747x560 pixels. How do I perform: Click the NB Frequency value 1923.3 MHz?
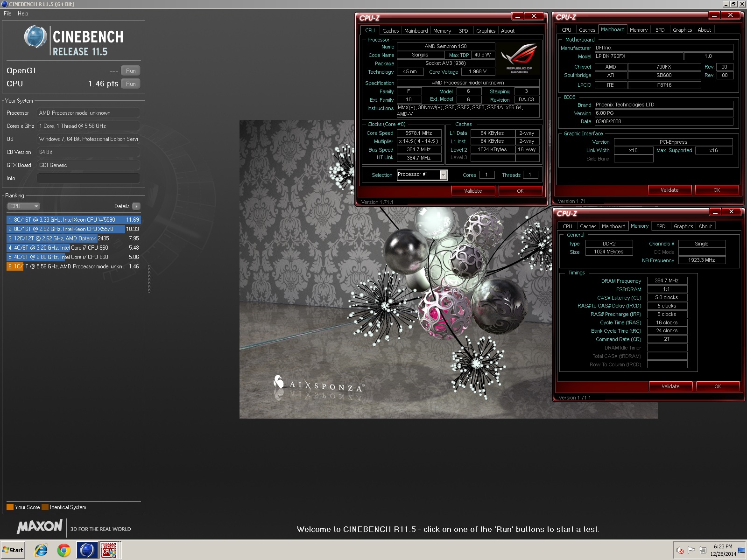702,260
